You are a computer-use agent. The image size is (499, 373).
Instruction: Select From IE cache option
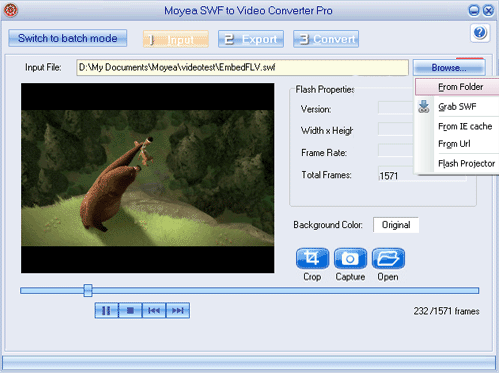coord(465,126)
